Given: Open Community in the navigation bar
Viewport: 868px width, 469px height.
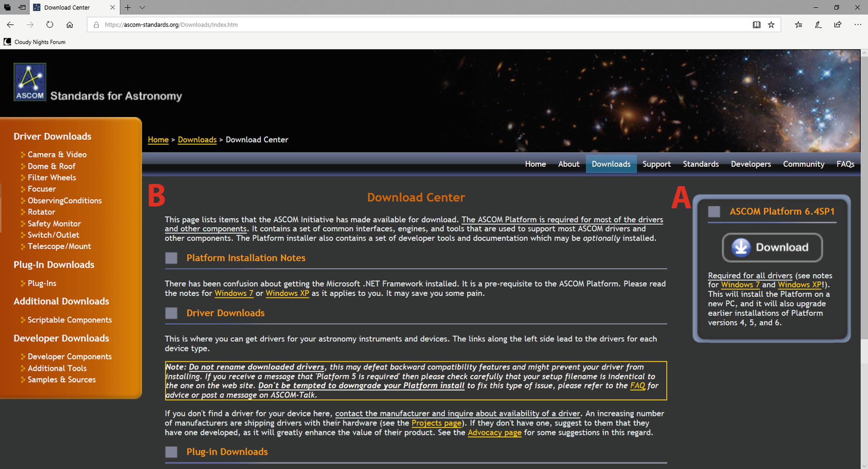Looking at the screenshot, I should 804,164.
